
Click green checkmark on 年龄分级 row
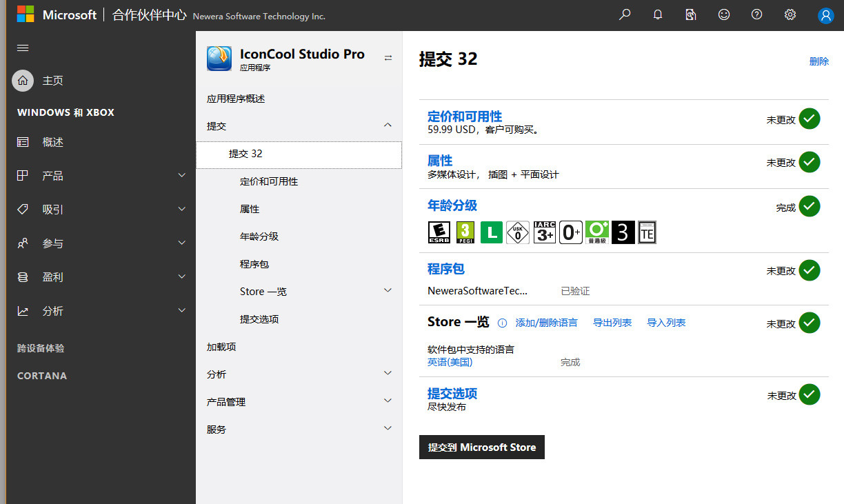point(810,206)
